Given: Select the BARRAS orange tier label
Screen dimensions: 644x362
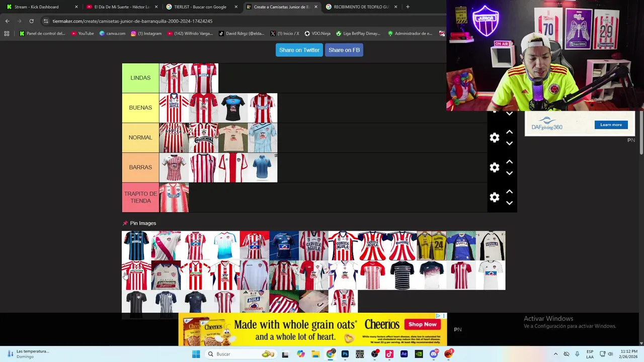Looking at the screenshot, I should [140, 167].
